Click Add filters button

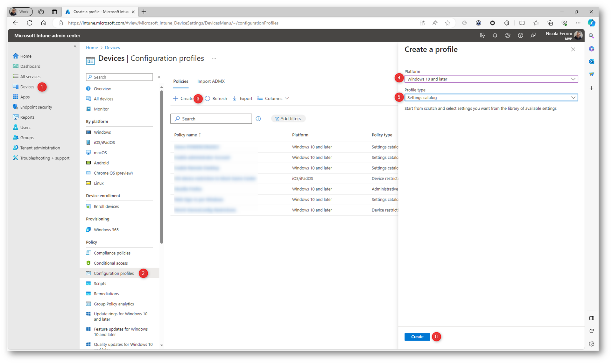coord(288,119)
